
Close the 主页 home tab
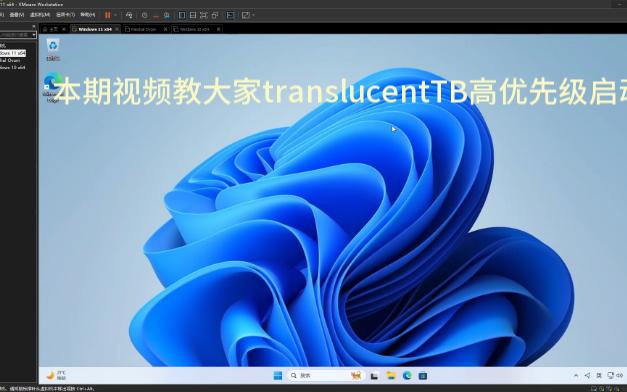[x=64, y=29]
